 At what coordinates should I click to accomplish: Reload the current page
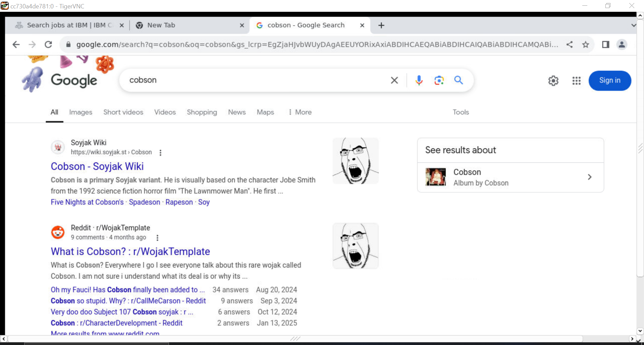point(48,45)
